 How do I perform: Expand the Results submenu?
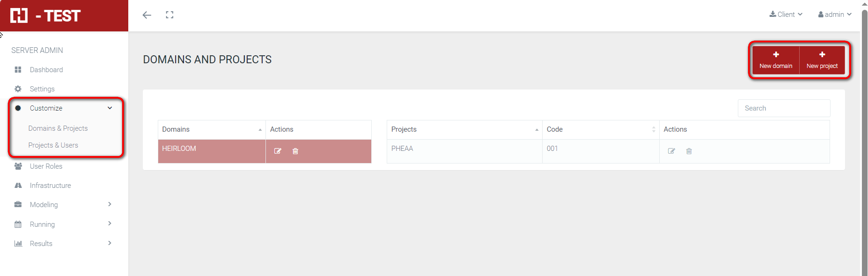point(110,243)
